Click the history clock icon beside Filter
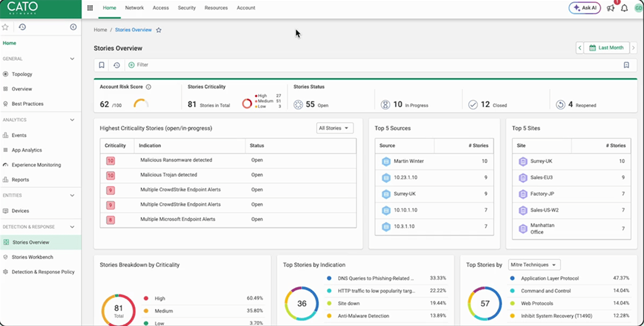Viewport: 644px width, 326px height. (x=116, y=65)
